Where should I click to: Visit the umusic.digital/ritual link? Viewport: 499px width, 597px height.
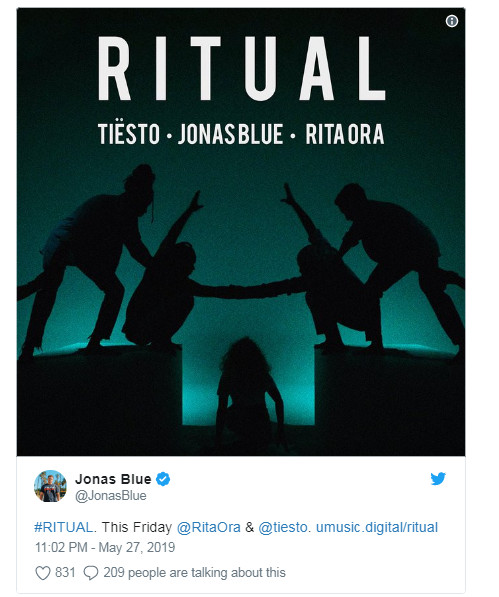pos(377,527)
